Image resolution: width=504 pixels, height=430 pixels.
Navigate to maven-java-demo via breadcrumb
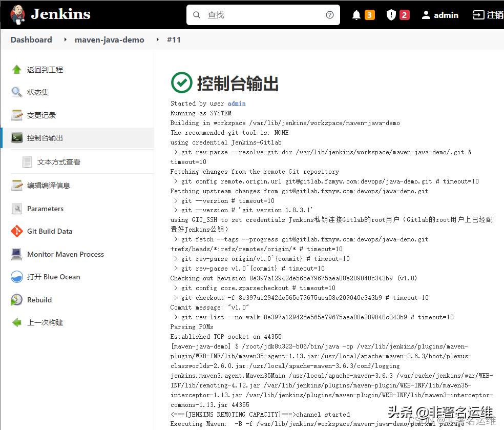109,39
